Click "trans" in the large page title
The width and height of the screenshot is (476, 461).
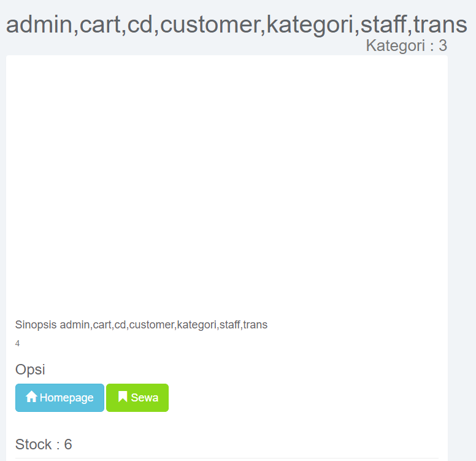tap(440, 25)
